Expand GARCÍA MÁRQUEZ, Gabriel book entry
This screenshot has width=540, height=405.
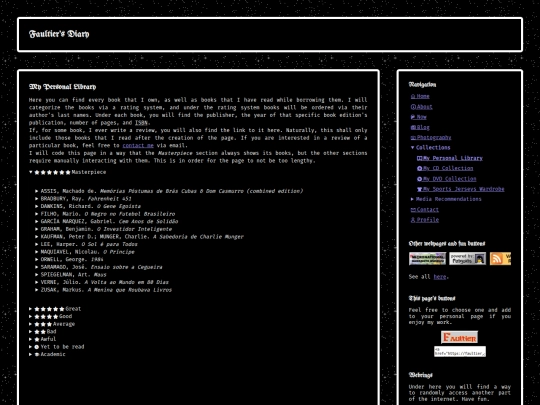37,221
